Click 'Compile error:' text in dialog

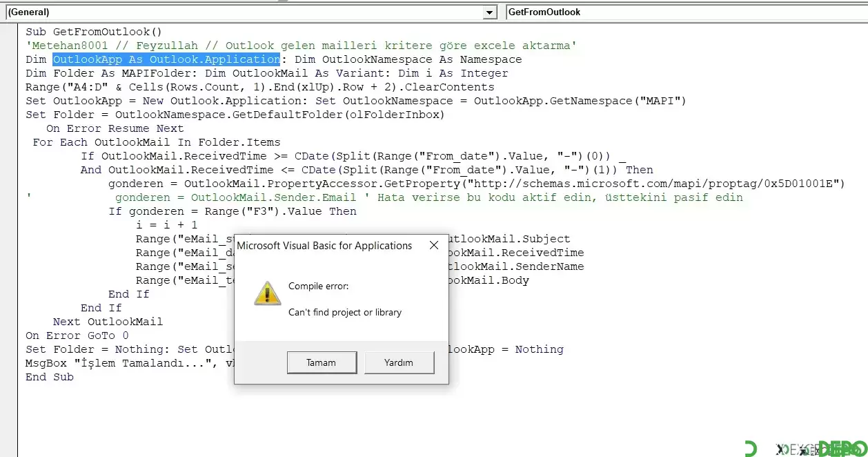[319, 286]
